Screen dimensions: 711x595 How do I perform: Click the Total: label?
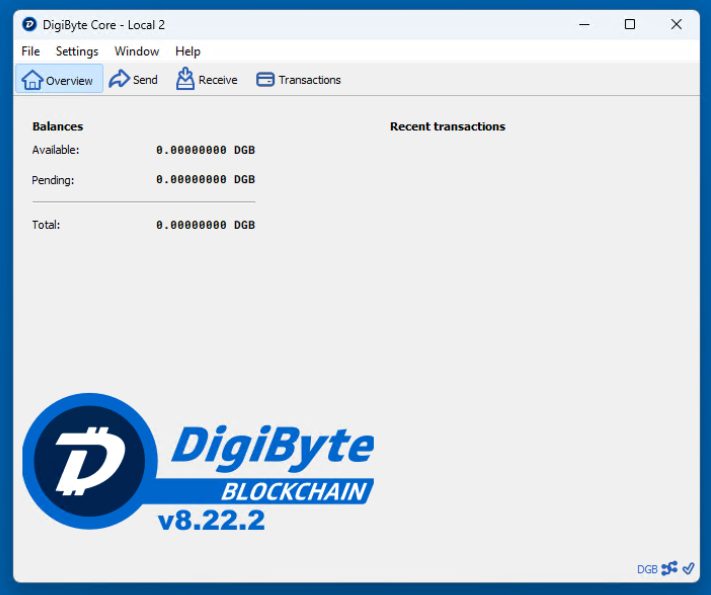tap(46, 225)
